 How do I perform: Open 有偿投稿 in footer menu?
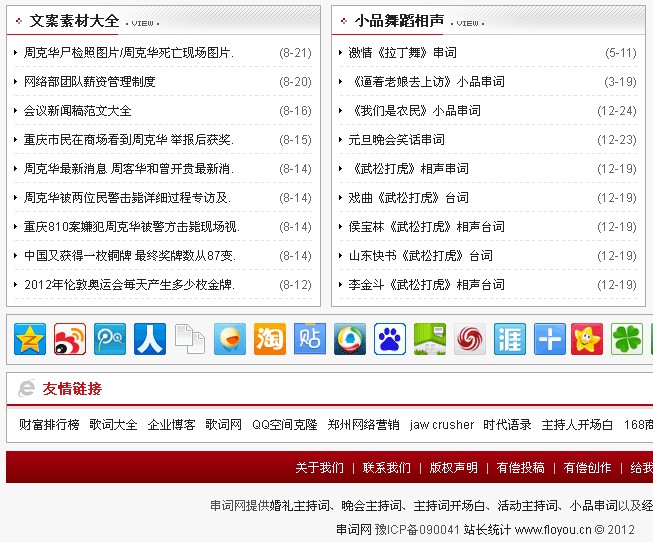(521, 467)
